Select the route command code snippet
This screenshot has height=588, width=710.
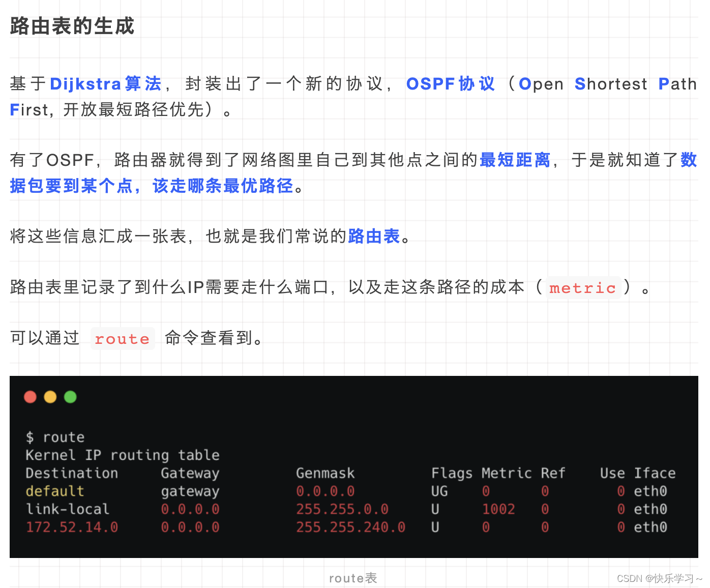[122, 338]
